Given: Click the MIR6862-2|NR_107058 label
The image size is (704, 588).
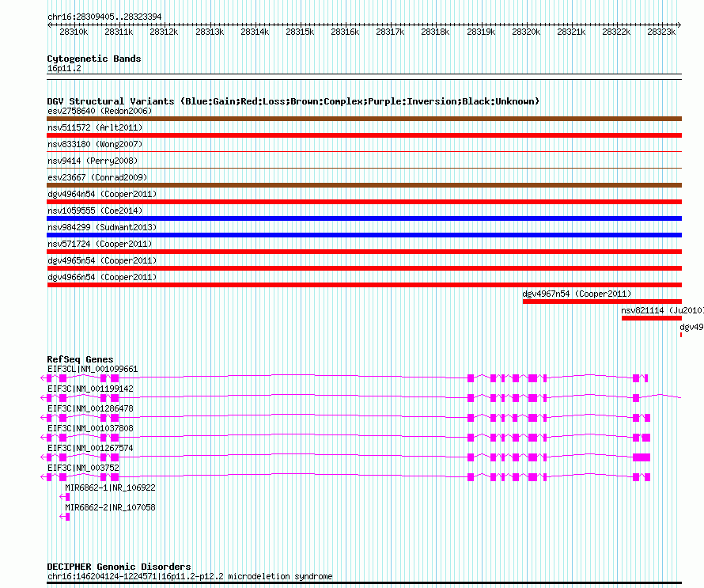Looking at the screenshot, I should [x=110, y=507].
